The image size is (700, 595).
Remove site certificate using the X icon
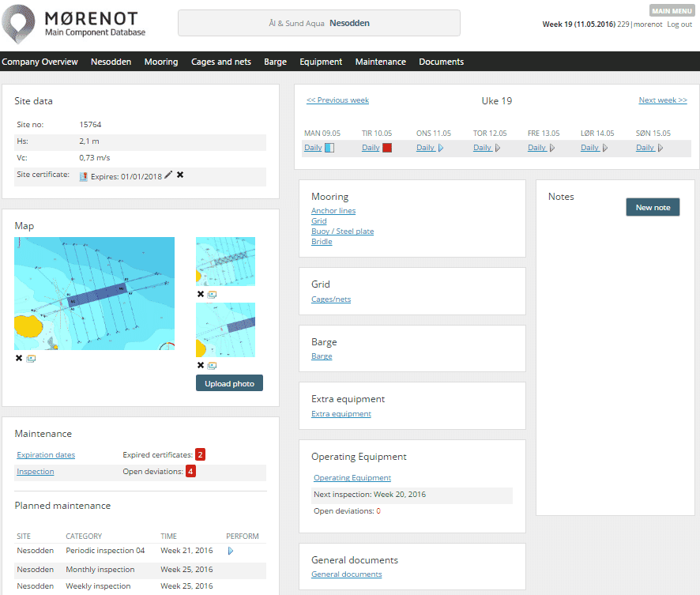tap(179, 175)
